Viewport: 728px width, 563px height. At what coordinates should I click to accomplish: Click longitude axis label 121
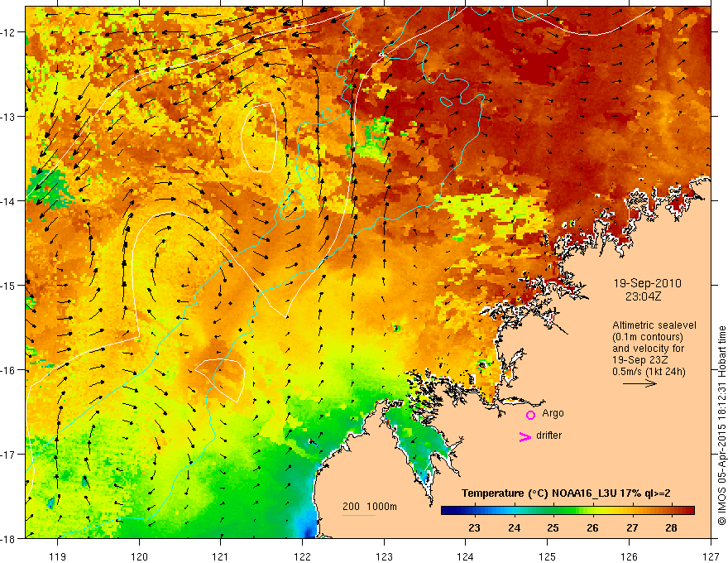[x=221, y=556]
